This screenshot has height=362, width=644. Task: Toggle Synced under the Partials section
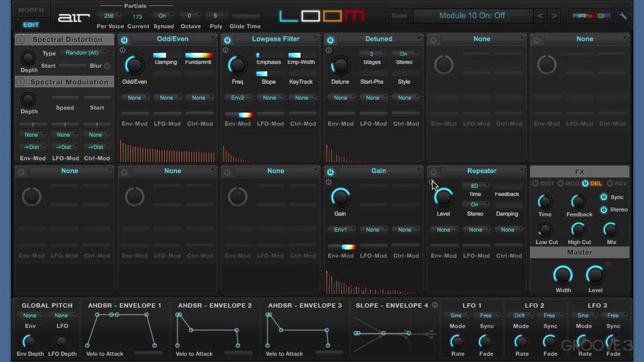point(163,16)
